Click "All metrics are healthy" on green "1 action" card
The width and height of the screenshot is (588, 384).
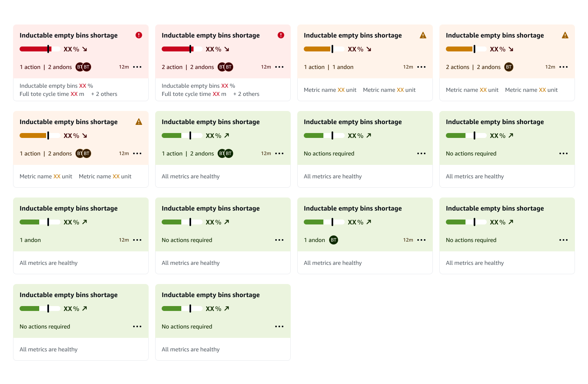click(191, 176)
